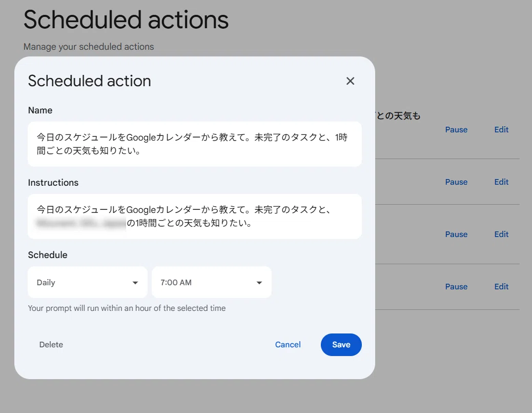Click the 'Scheduled action' dialog title

pos(90,81)
